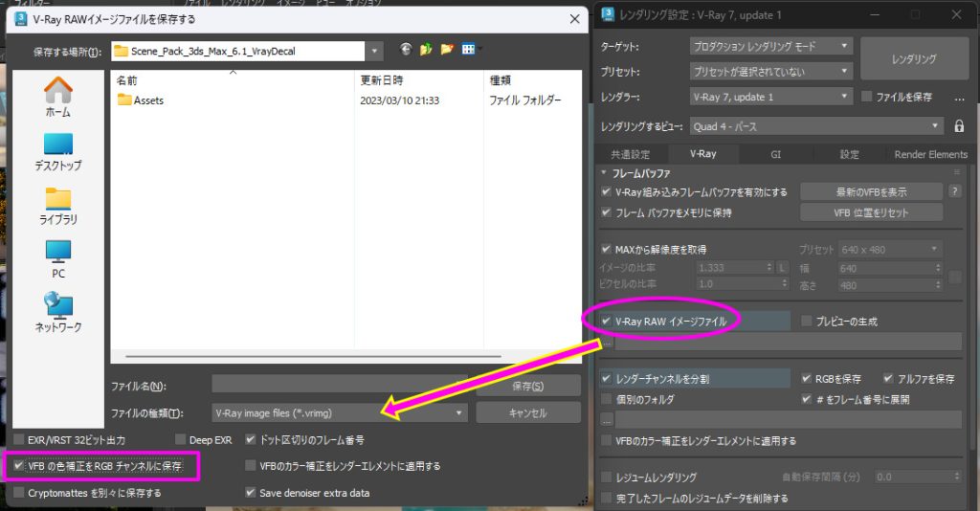Toggle Save RGB checkbox
Image resolution: width=980 pixels, height=511 pixels.
(x=806, y=379)
